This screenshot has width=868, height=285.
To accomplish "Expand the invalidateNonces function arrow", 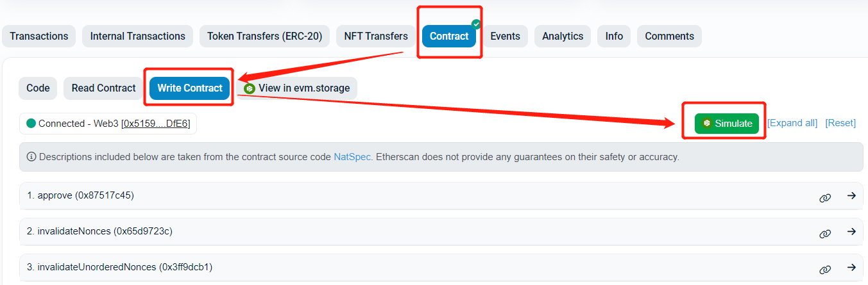I will pos(851,232).
